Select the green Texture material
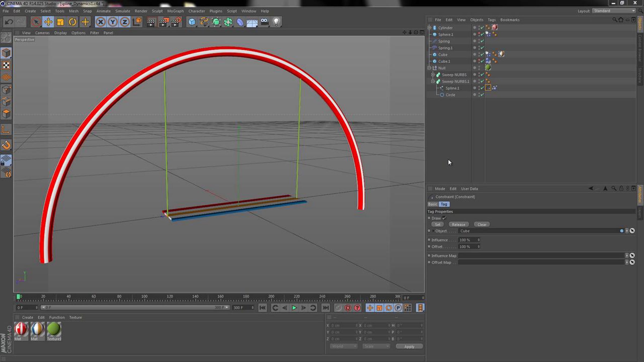This screenshot has width=644, height=362. coord(54,331)
